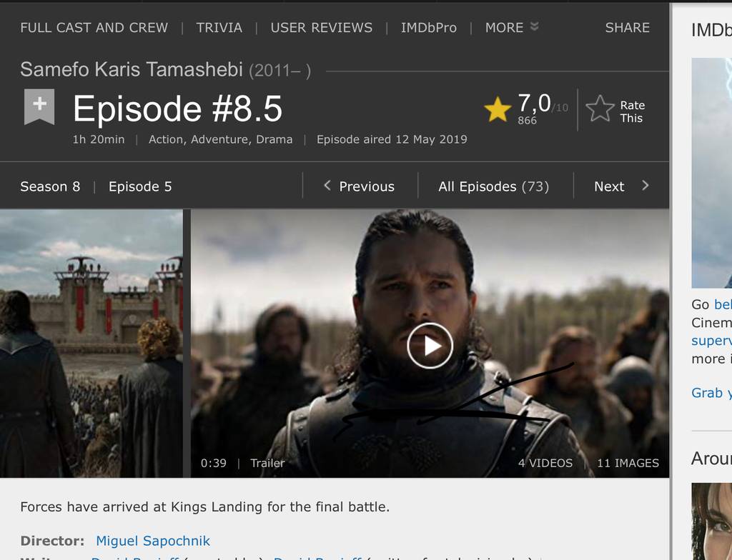The height and width of the screenshot is (560, 732).
Task: Open FULL CAST AND CREW page
Action: coord(94,28)
